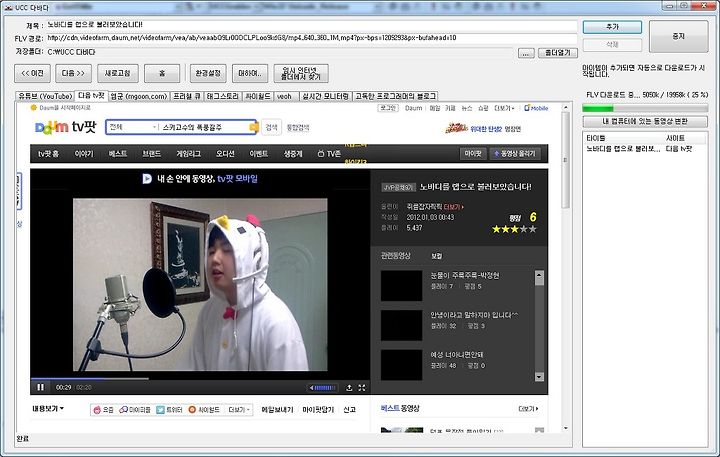Click the 홈 button

[162, 73]
